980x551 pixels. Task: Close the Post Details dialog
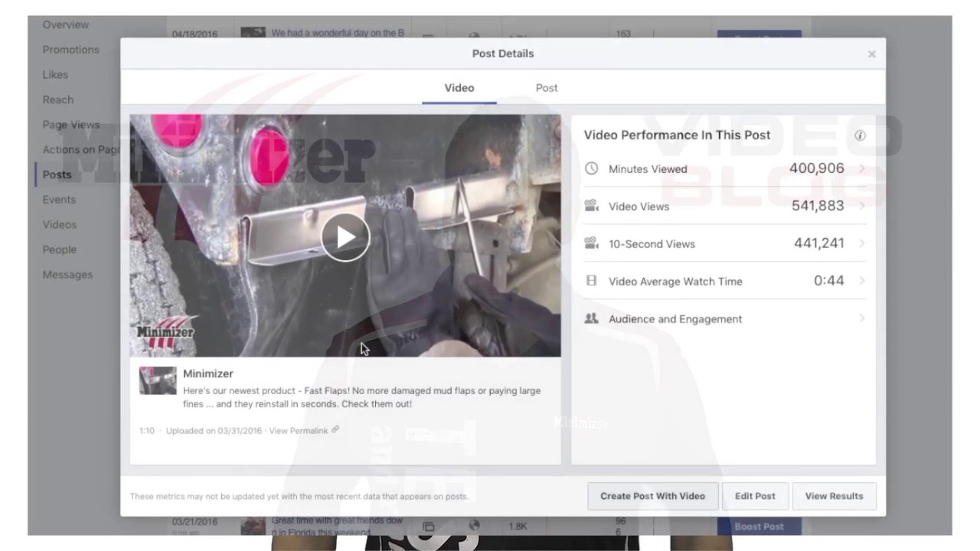click(x=871, y=54)
